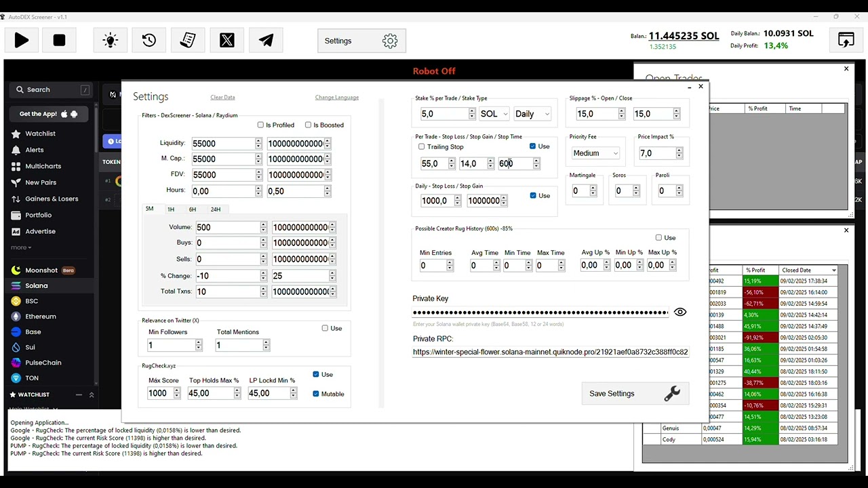
Task: Stop the robot with the stop button
Action: click(x=59, y=41)
